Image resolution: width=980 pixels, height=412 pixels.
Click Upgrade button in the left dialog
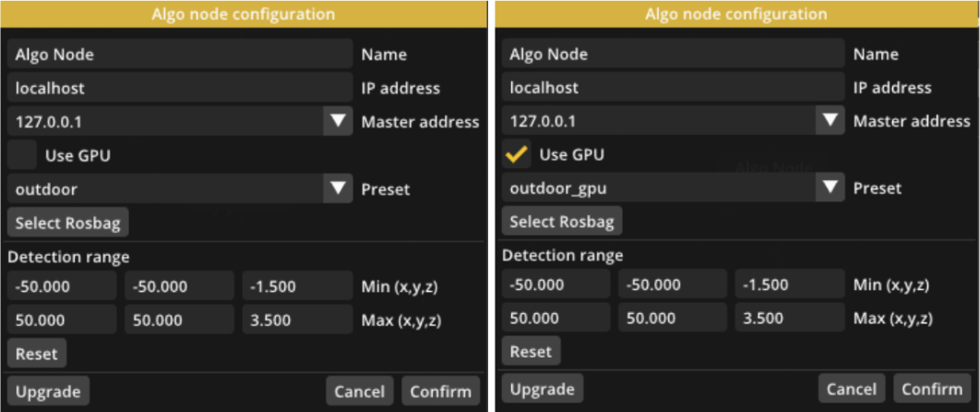[48, 392]
